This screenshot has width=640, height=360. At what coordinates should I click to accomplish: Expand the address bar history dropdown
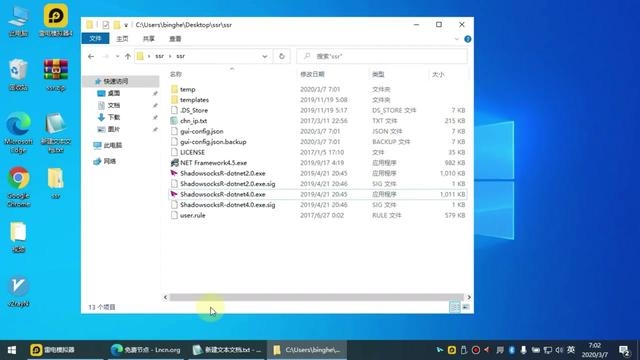(264, 56)
